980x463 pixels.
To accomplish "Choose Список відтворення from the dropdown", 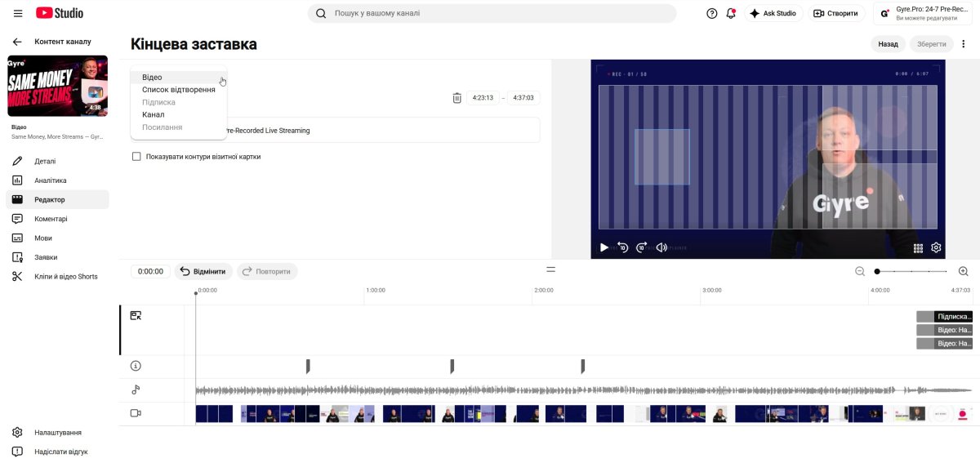I will pyautogui.click(x=178, y=90).
